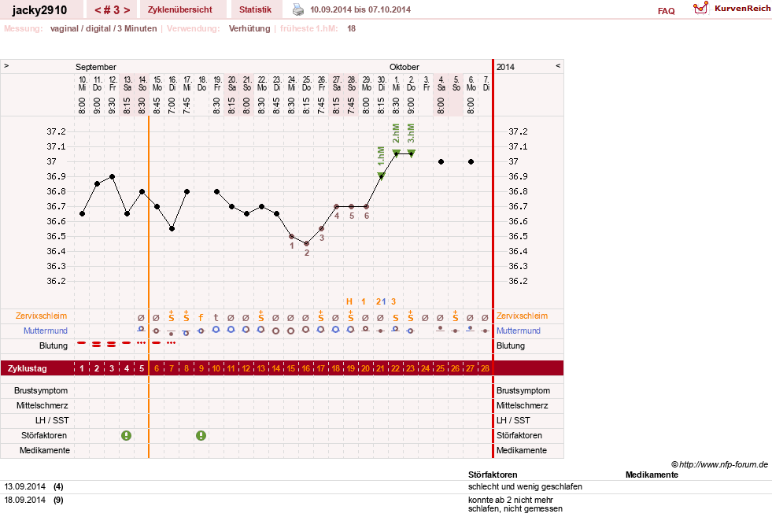Click cycle day 1 in the Zyklustag row
Image resolution: width=772 pixels, height=532 pixels.
point(82,368)
